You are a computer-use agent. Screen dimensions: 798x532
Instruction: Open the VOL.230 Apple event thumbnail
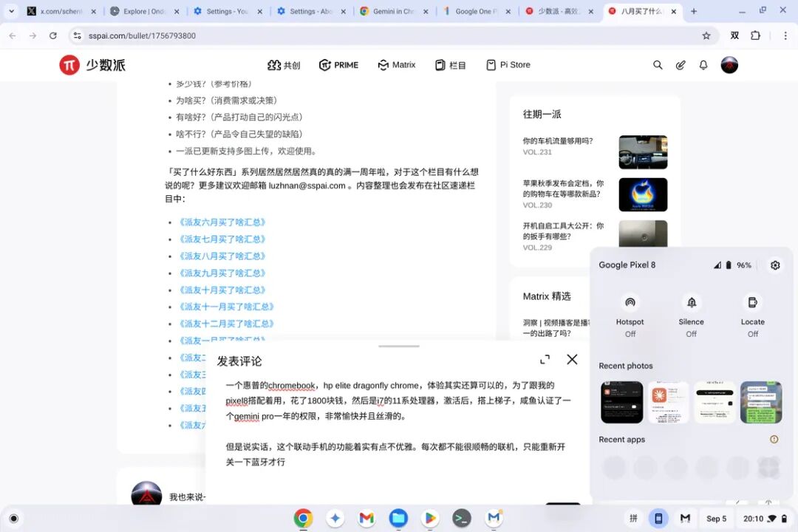[x=643, y=194]
